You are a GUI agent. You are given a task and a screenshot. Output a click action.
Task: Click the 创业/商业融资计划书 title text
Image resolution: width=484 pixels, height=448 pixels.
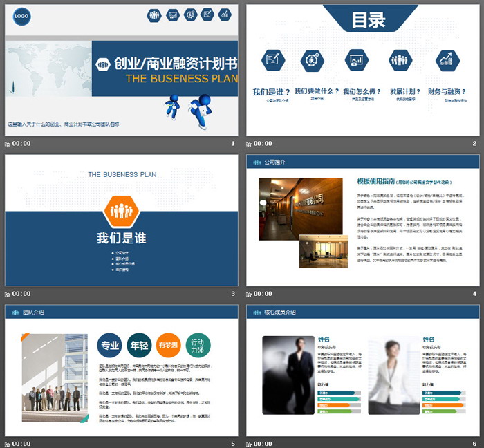point(176,64)
